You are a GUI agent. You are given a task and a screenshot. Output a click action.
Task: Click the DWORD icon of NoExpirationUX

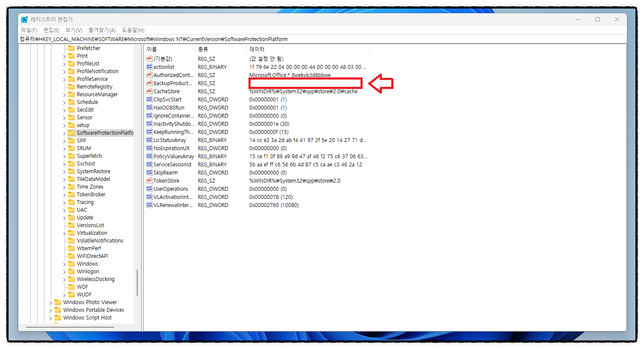pos(149,148)
